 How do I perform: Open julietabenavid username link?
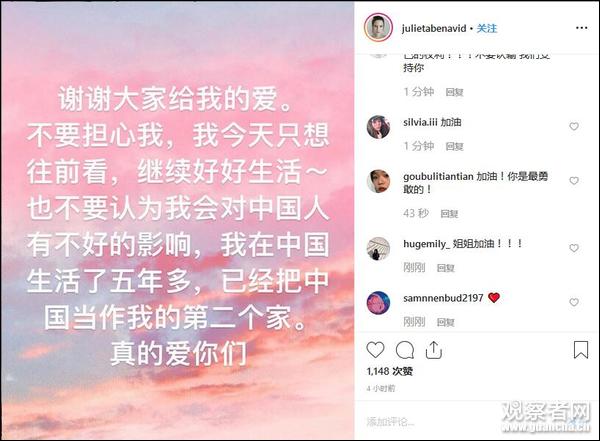click(x=434, y=28)
